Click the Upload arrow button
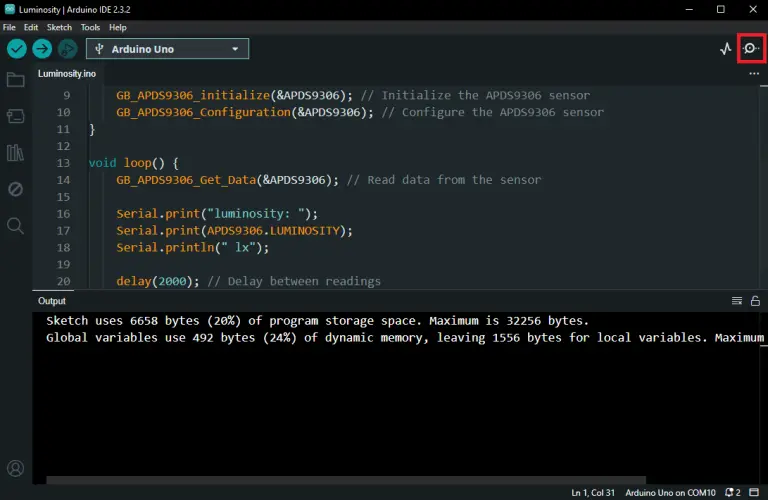The height and width of the screenshot is (500, 768). point(42,49)
